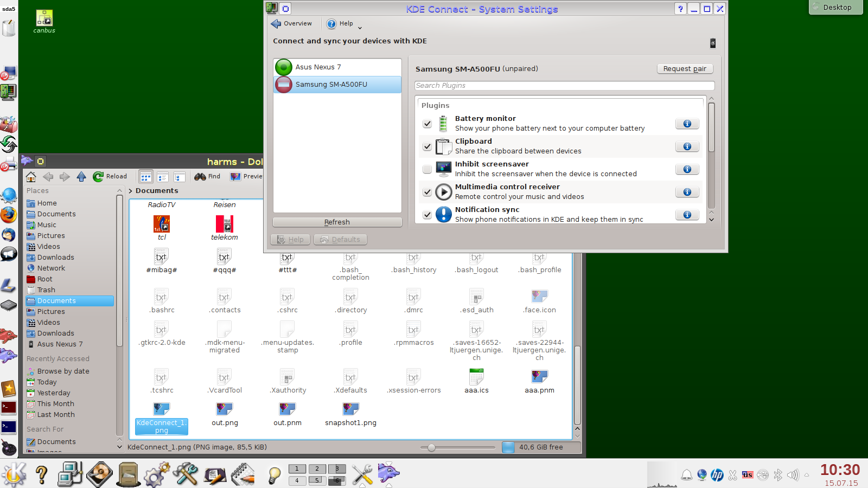Click Overview in System Settings toolbar
The width and height of the screenshot is (868, 488).
click(x=291, y=23)
